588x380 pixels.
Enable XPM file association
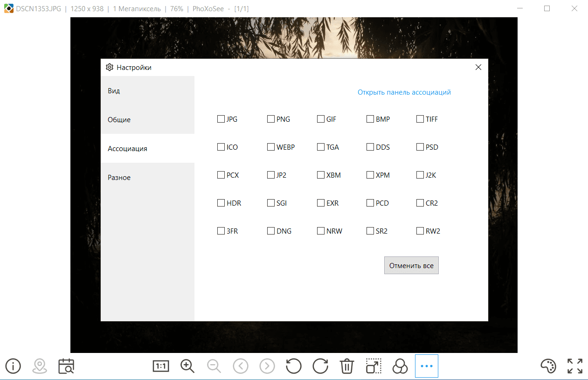click(x=370, y=175)
